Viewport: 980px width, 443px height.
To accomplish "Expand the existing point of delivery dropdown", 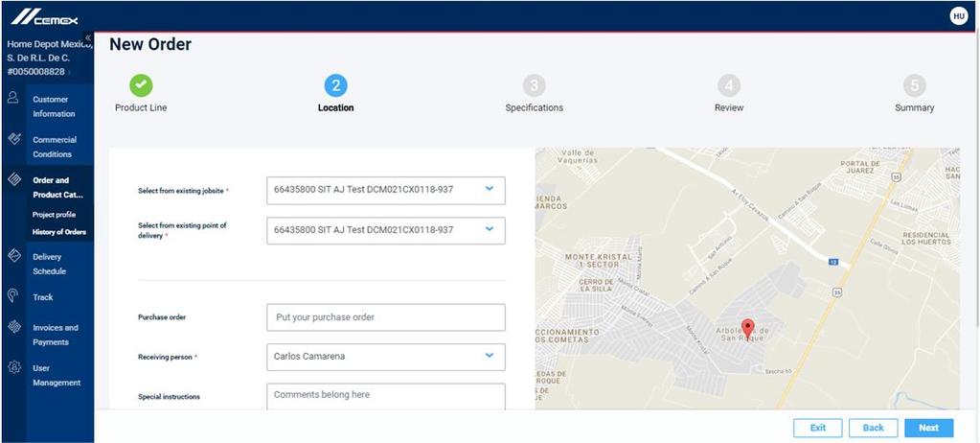I will [x=386, y=230].
